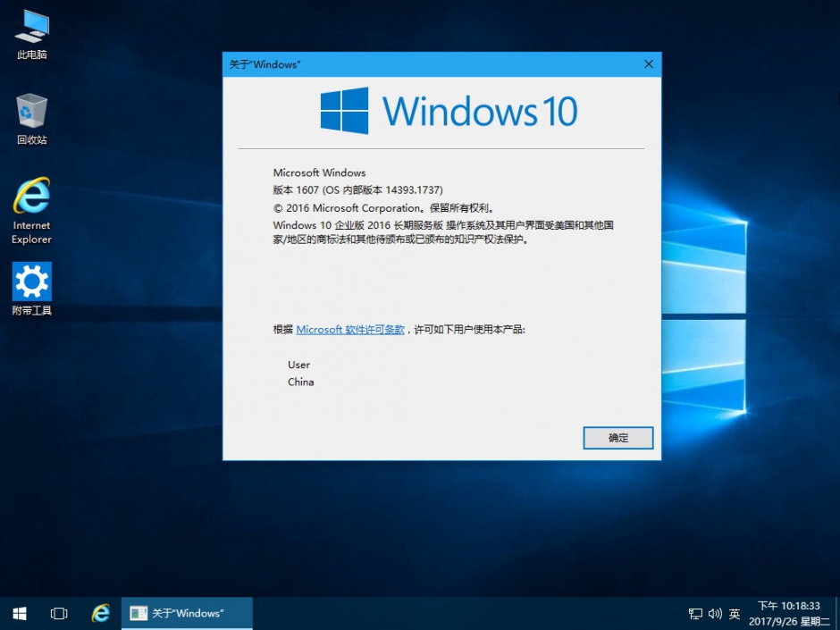840x630 pixels.
Task: Open Task View from the taskbar
Action: tap(59, 613)
